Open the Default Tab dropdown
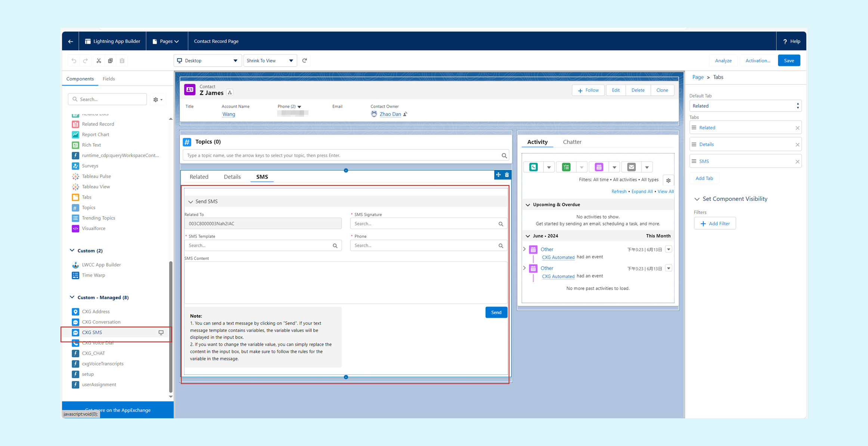The height and width of the screenshot is (446, 868). click(x=745, y=106)
